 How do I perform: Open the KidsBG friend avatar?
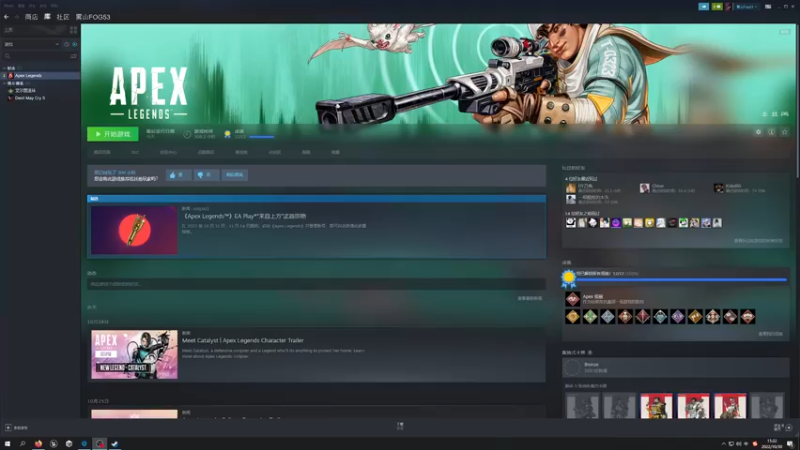718,188
